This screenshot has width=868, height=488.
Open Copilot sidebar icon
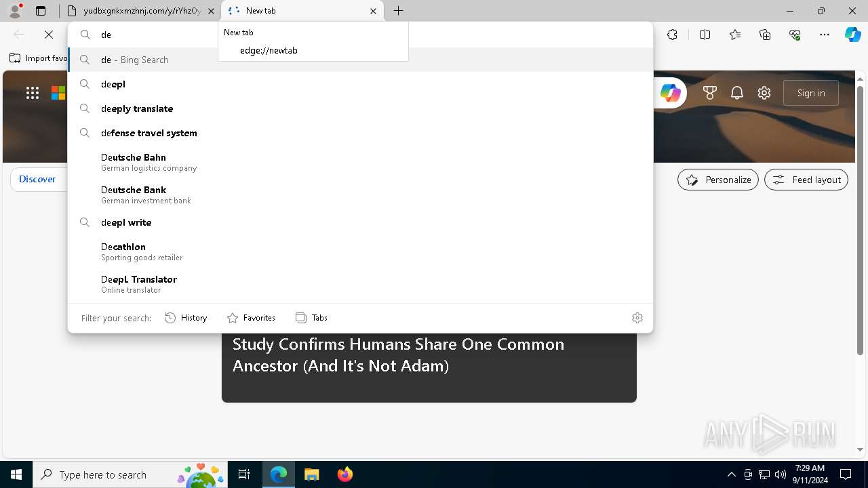[852, 35]
